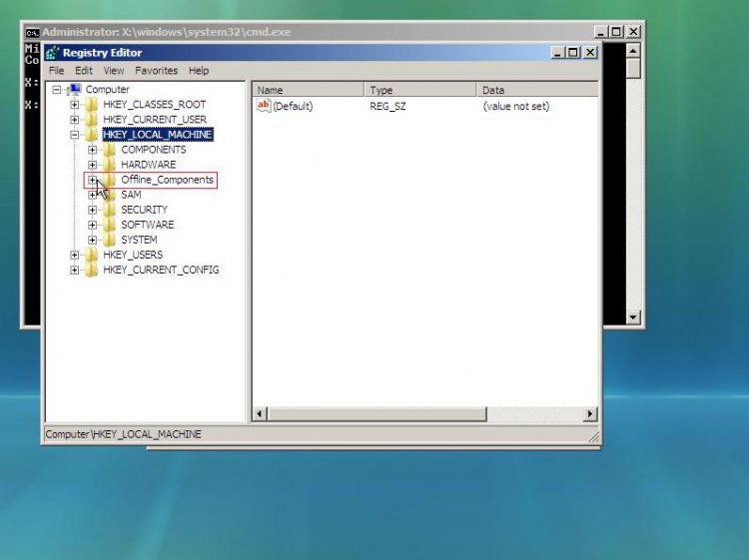Select HARDWARE key label
Screen dimensions: 749x560
(149, 165)
